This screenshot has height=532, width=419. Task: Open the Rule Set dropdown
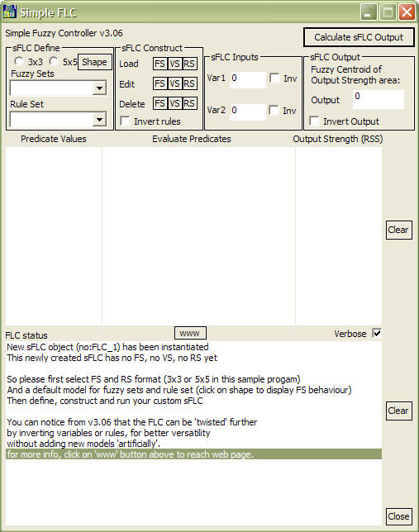coord(99,120)
